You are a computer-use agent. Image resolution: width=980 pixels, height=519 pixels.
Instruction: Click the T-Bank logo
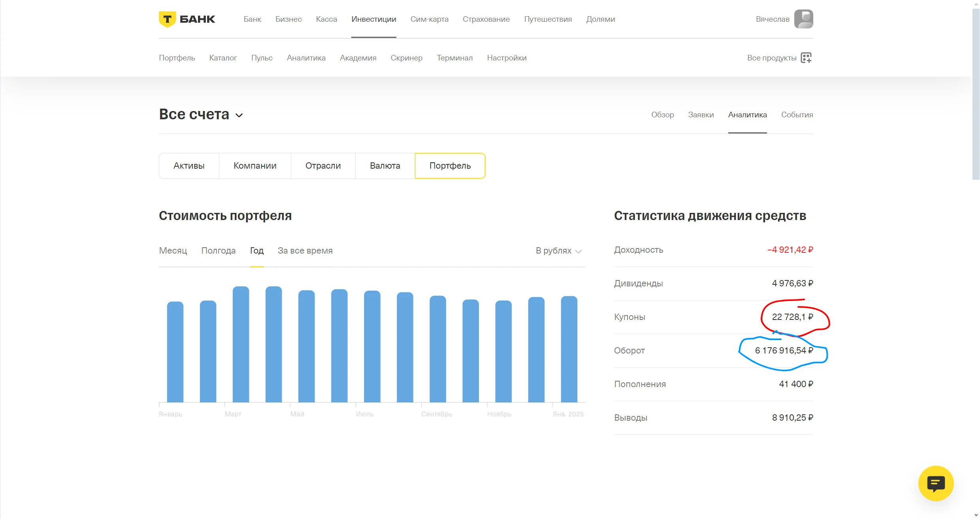[x=187, y=19]
